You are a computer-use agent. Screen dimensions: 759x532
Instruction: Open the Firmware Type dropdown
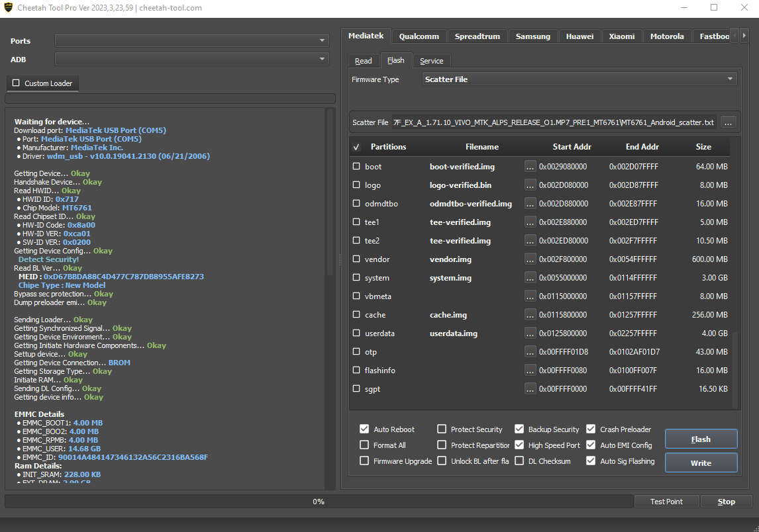[580, 79]
